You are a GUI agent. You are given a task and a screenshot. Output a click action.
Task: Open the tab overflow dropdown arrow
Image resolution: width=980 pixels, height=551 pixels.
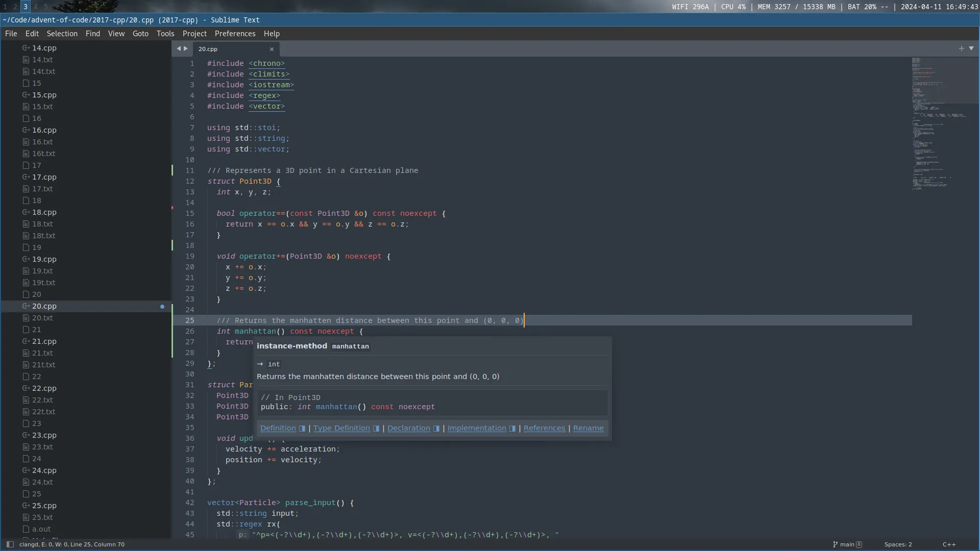point(972,48)
